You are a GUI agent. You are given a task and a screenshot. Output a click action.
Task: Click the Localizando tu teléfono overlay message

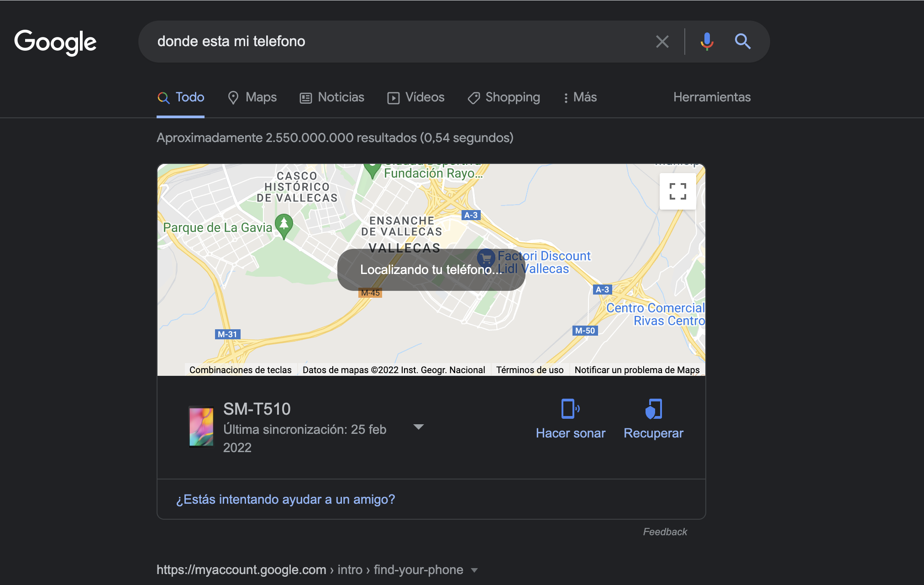click(x=431, y=269)
